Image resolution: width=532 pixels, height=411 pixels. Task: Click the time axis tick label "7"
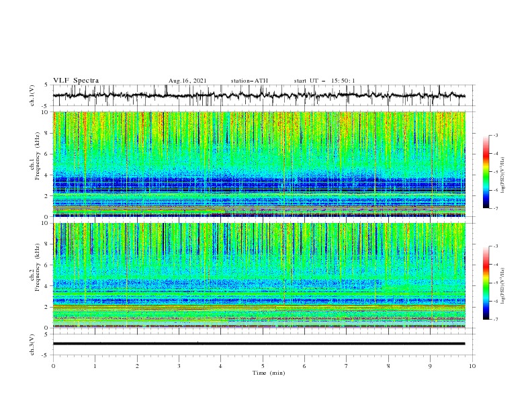click(347, 366)
